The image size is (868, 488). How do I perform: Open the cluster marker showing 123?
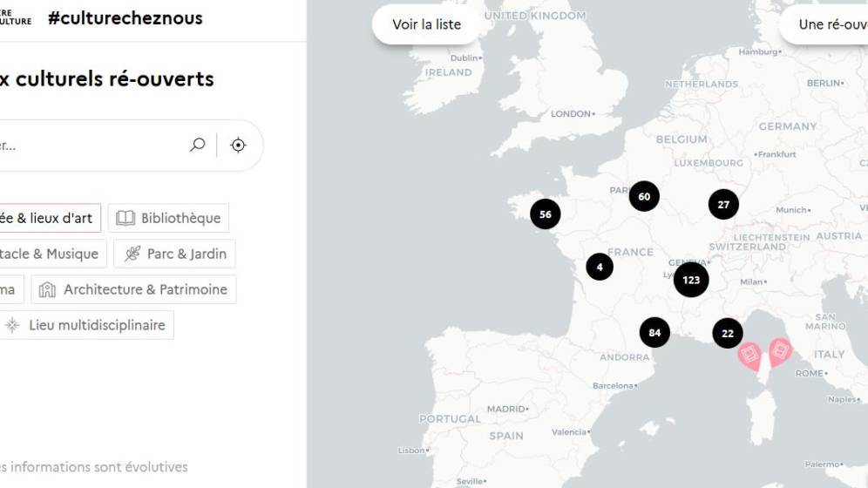pyautogui.click(x=691, y=280)
